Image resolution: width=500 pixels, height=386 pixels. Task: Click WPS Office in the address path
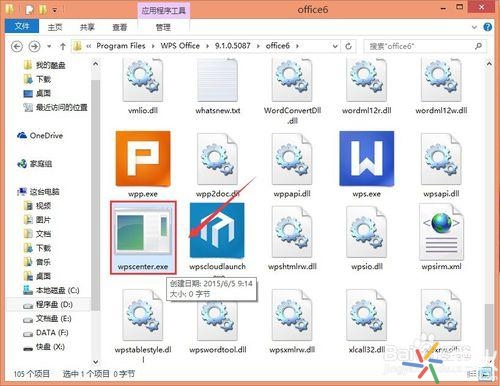pyautogui.click(x=180, y=46)
